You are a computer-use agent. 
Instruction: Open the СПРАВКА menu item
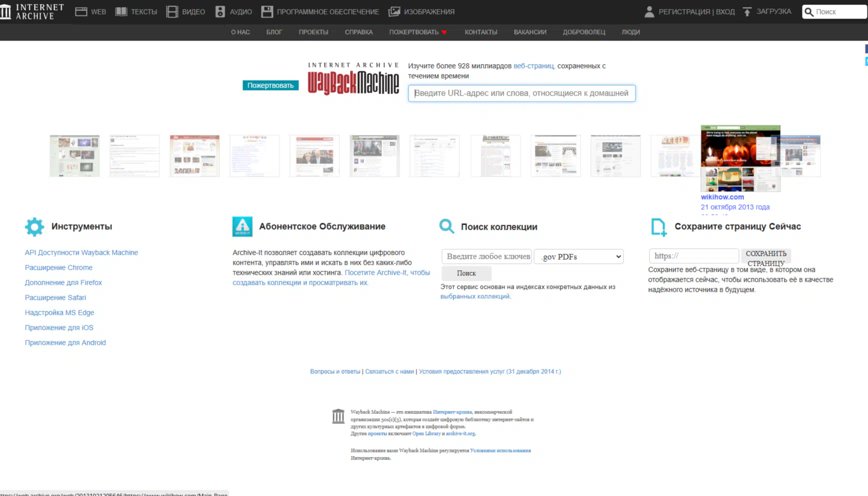point(359,32)
